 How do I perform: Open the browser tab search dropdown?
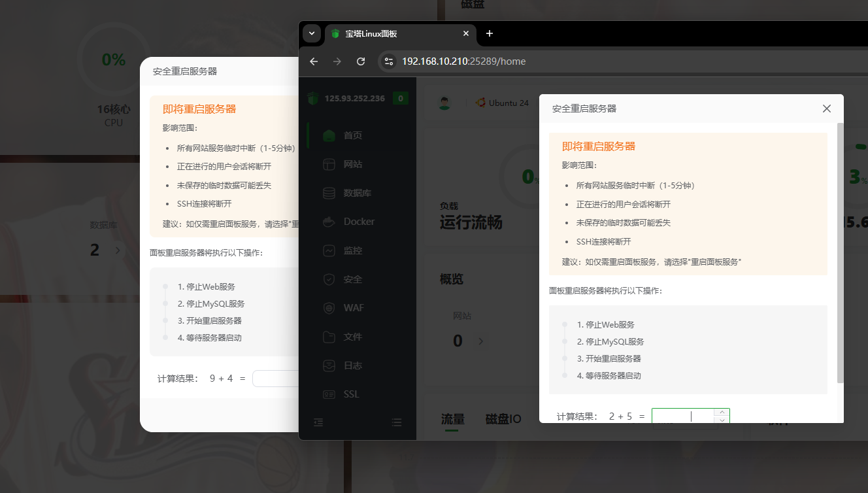[x=312, y=33]
